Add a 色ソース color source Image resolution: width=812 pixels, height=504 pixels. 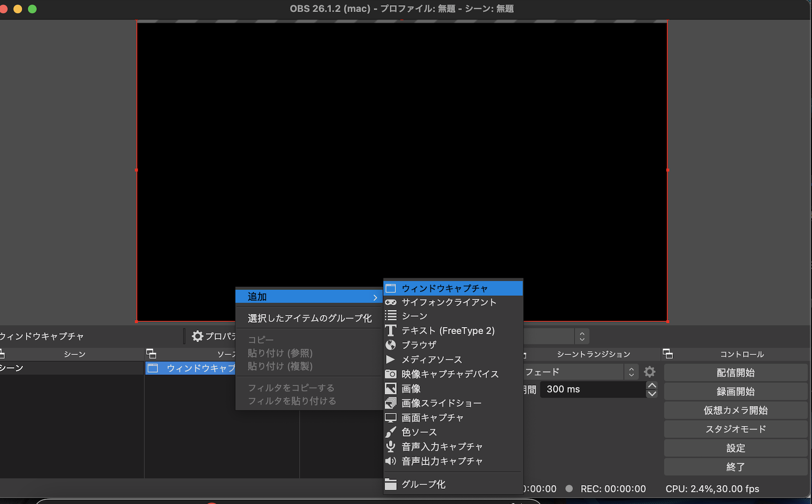pyautogui.click(x=418, y=432)
